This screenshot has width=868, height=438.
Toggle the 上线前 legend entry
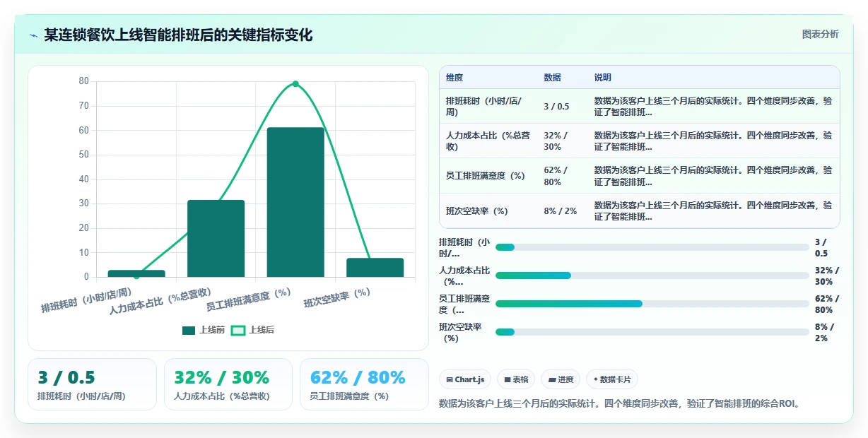204,330
